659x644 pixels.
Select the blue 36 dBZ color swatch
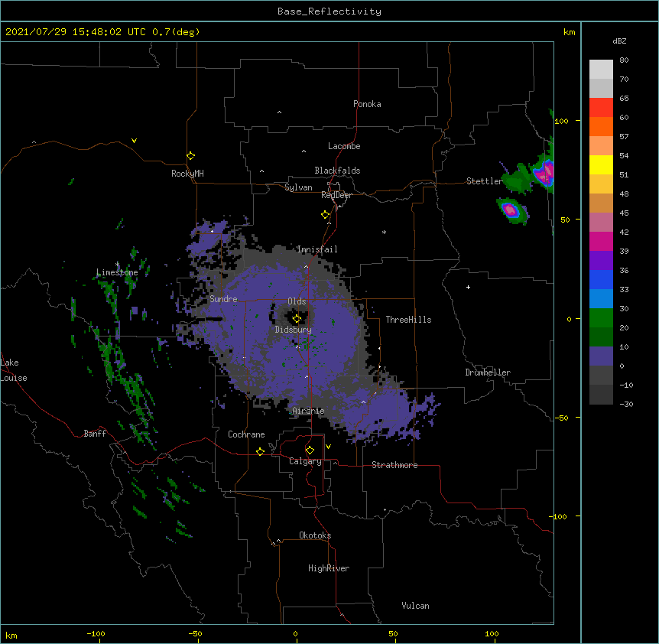(601, 279)
